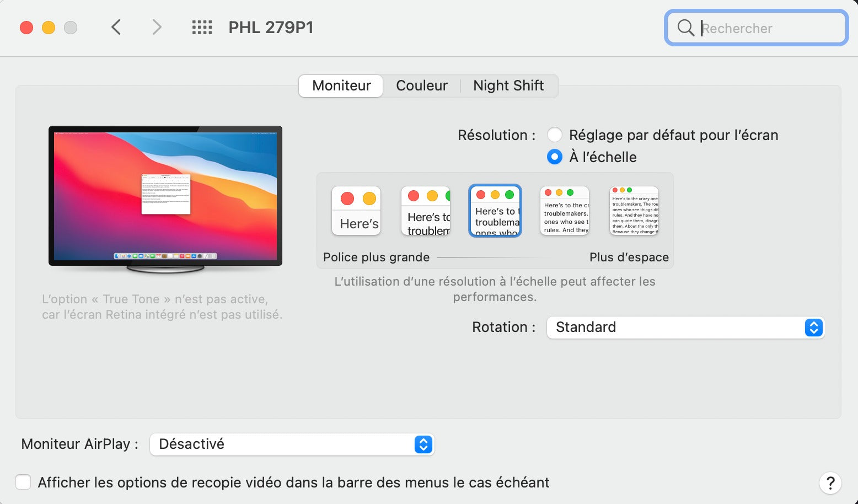Select the largest text scaling thumbnail

click(x=356, y=211)
